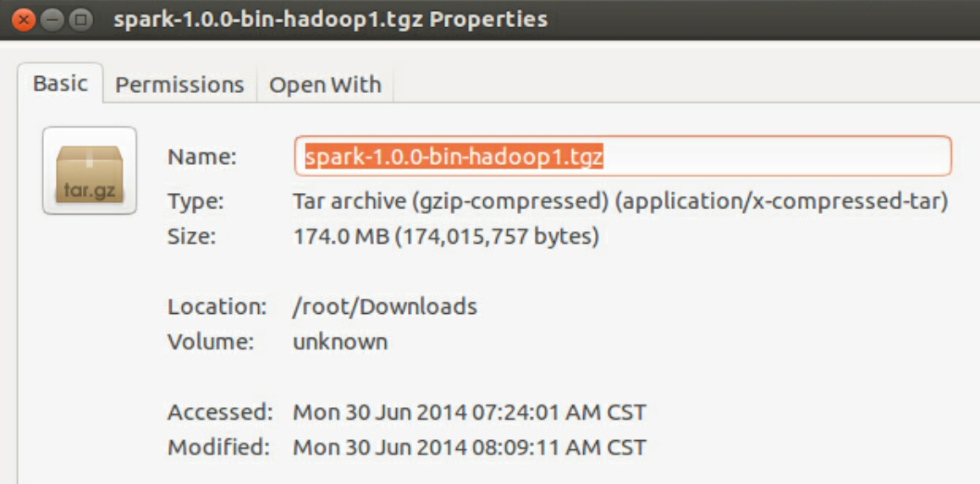Close the Properties window
The height and width of the screenshot is (484, 980).
click(x=23, y=19)
